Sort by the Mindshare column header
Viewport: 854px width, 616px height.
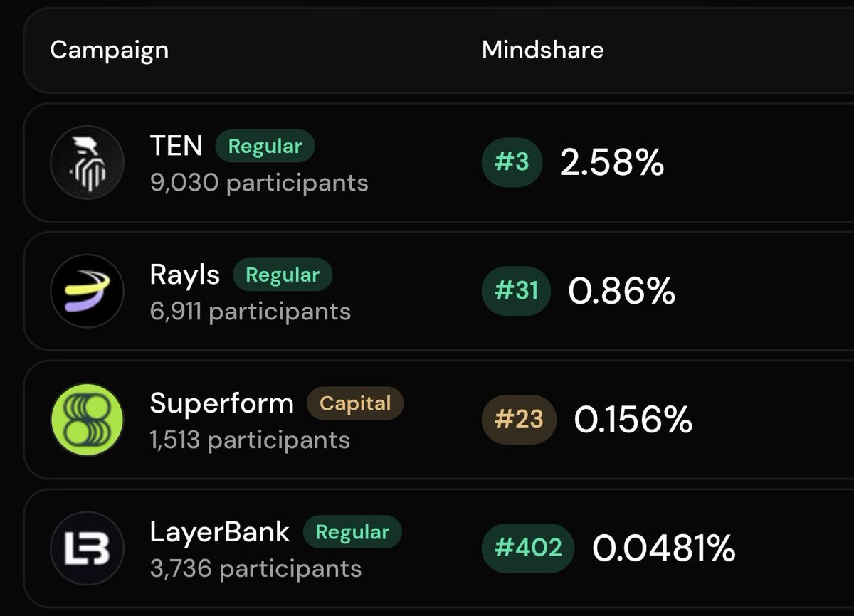[x=542, y=50]
